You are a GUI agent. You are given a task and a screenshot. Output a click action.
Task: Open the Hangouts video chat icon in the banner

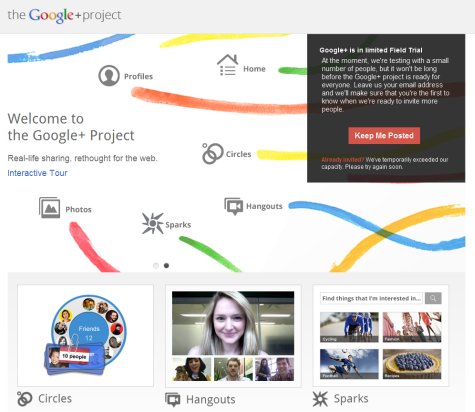233,206
